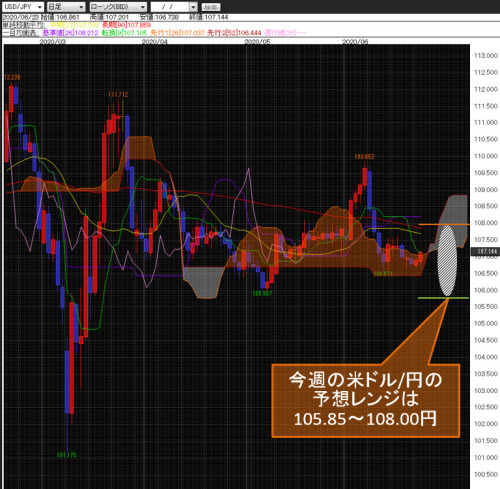Expand the 日足 timeframe dropdown
The height and width of the screenshot is (489, 500).
(x=66, y=7)
